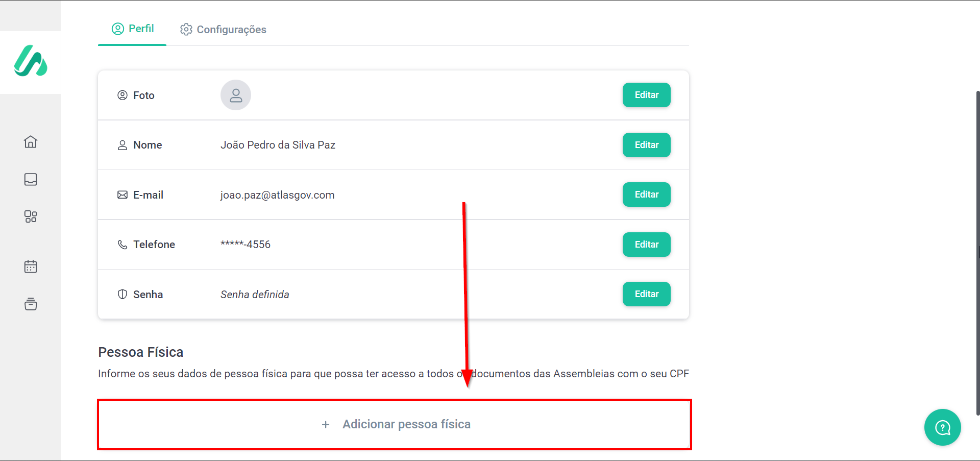
Task: Click Editar button for Senha
Action: [x=646, y=294]
